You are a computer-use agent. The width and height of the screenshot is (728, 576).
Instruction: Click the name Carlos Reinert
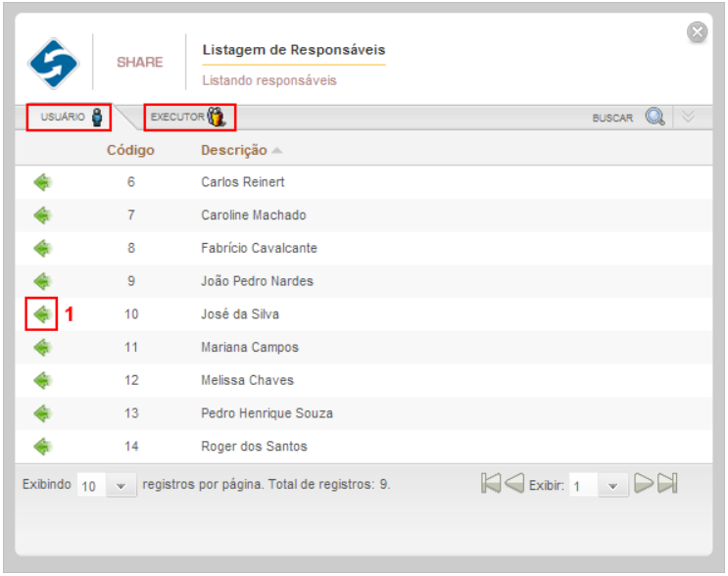pyautogui.click(x=243, y=182)
